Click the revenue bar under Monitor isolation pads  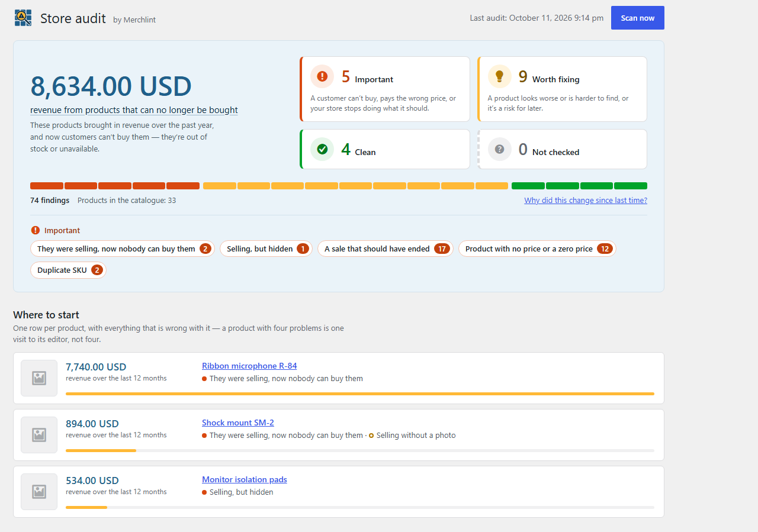pyautogui.click(x=360, y=507)
